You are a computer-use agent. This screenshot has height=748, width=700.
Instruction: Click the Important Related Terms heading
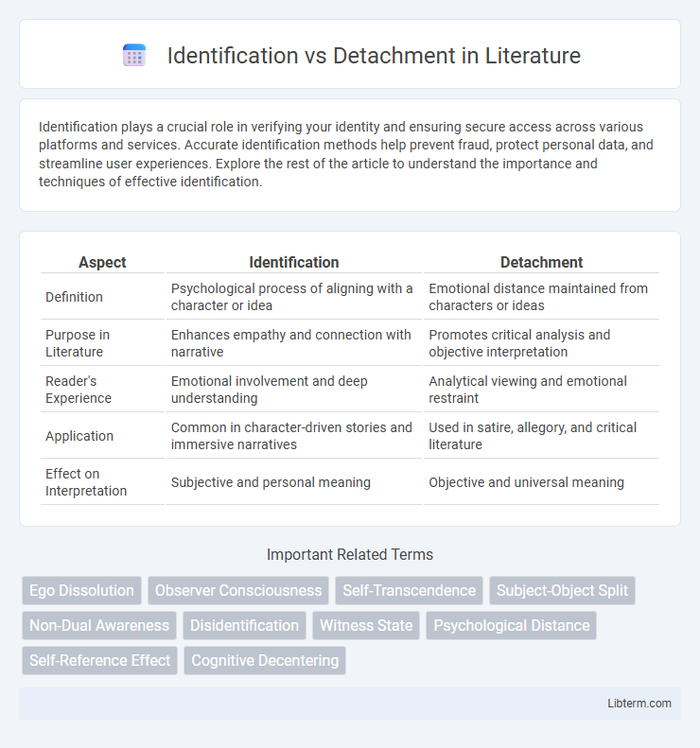[350, 554]
